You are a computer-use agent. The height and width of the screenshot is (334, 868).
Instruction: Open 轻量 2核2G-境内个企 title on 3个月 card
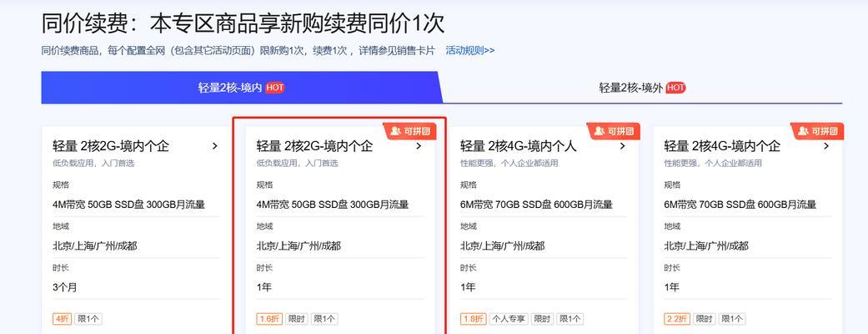click(x=111, y=146)
